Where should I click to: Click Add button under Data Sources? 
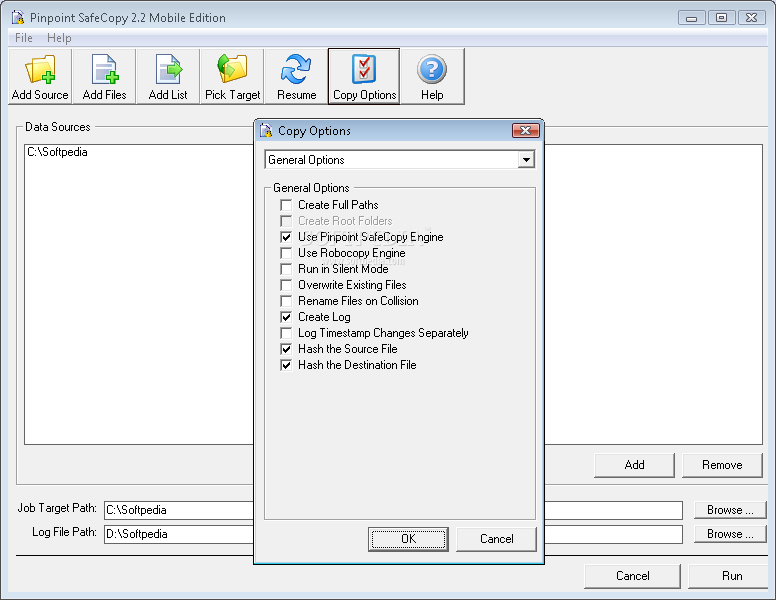click(634, 465)
